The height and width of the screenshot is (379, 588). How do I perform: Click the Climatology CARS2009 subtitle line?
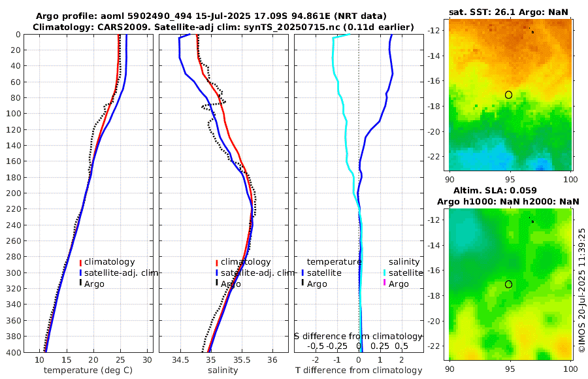[x=223, y=27]
